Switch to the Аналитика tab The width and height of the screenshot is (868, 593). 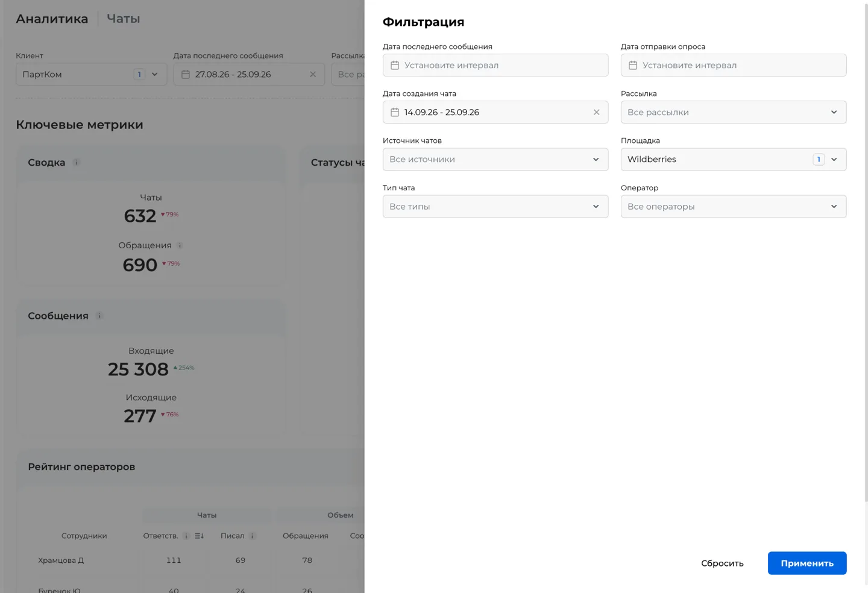pyautogui.click(x=52, y=19)
